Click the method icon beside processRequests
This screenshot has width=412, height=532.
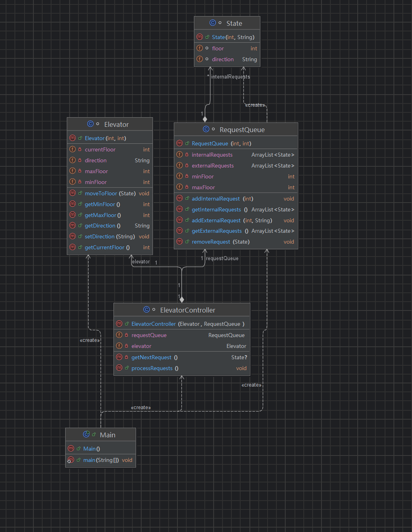click(119, 368)
